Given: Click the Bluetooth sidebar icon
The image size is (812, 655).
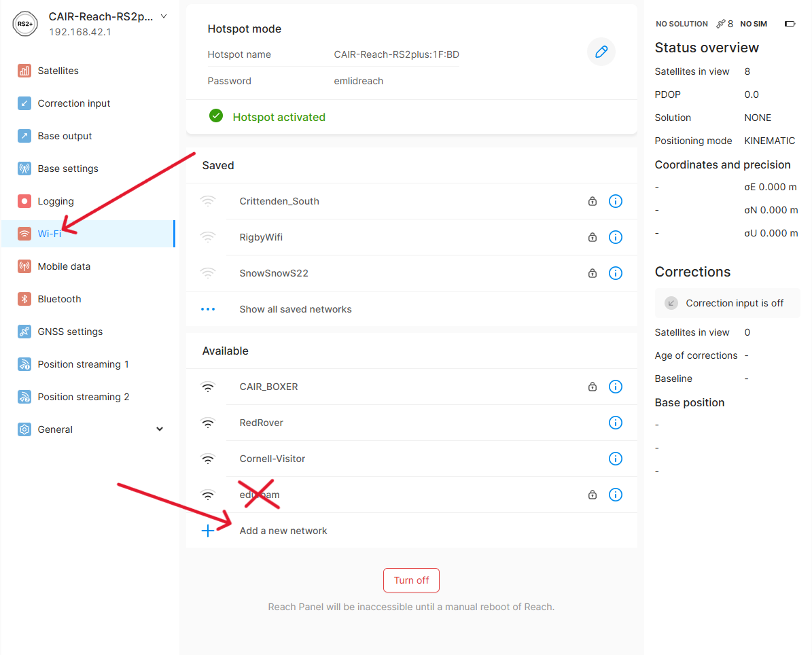Looking at the screenshot, I should coord(24,299).
